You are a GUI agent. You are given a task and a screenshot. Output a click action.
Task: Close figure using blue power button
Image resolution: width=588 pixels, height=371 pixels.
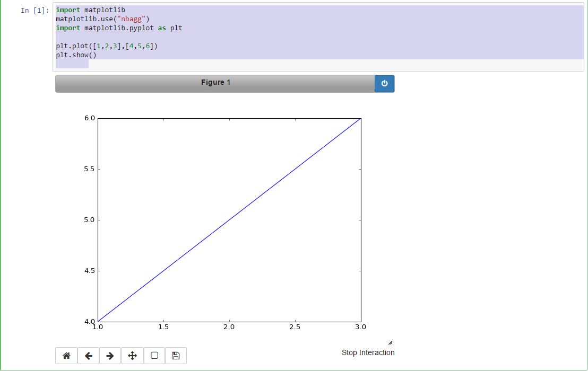(x=384, y=84)
